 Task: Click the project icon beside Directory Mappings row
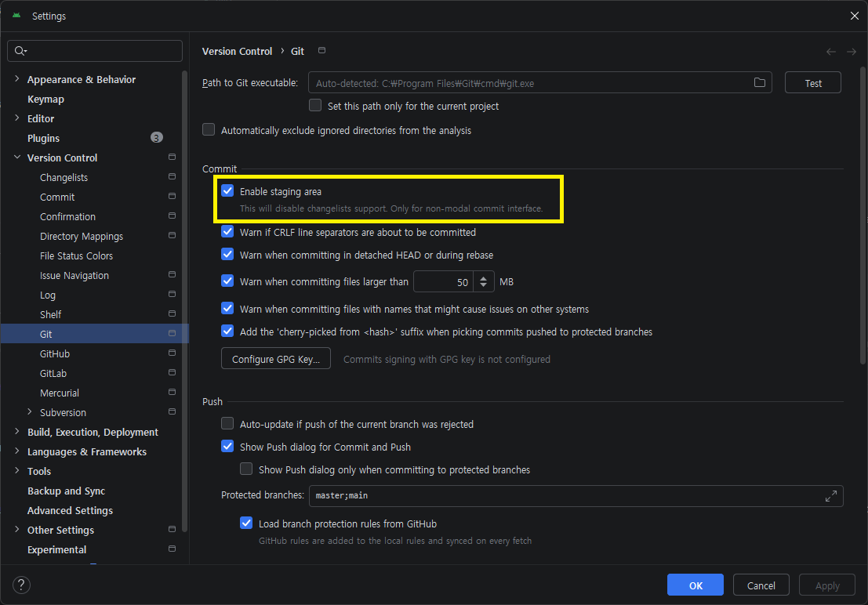click(173, 235)
